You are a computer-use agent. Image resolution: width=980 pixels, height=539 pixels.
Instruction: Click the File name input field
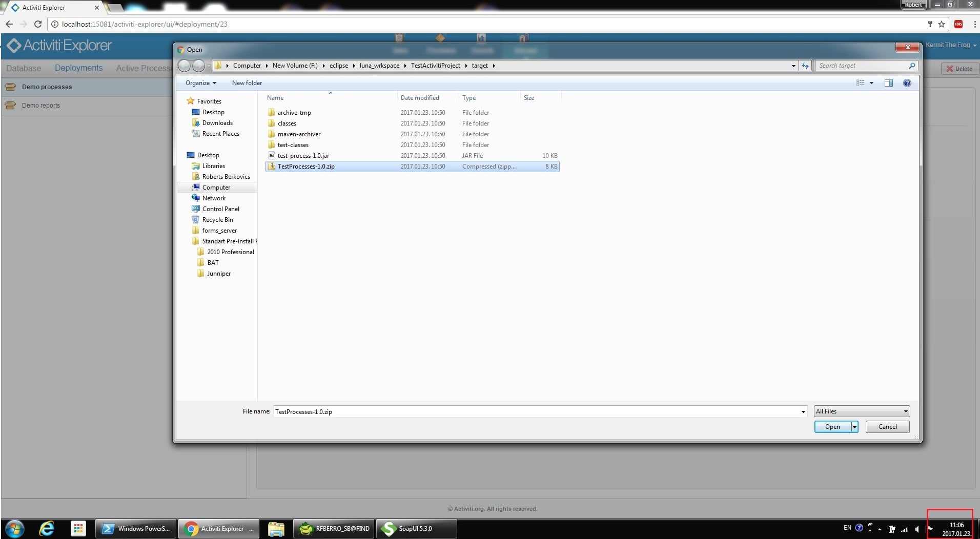point(536,411)
